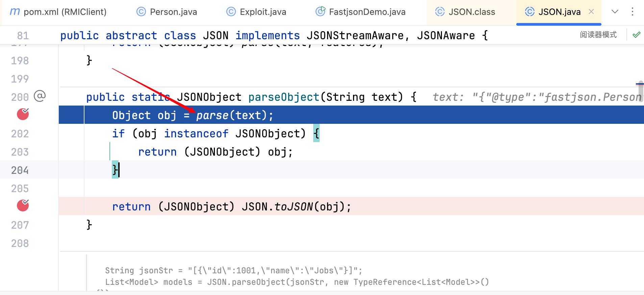Switch to the JSON.class tab
The width and height of the screenshot is (644, 295).
click(x=465, y=12)
